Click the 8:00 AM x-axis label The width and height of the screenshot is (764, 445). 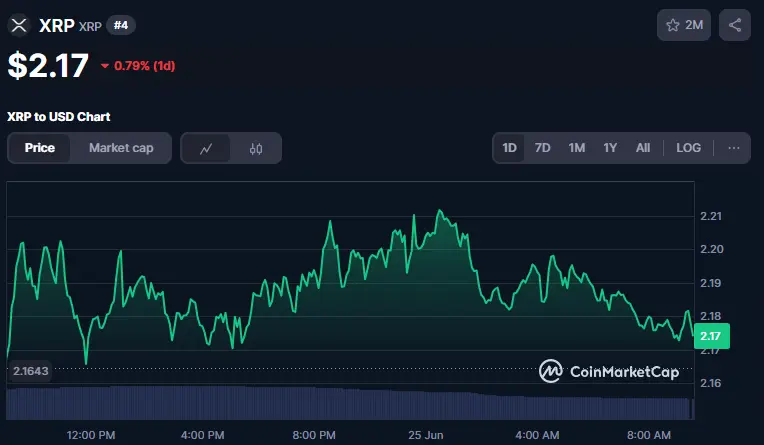[x=649, y=435]
